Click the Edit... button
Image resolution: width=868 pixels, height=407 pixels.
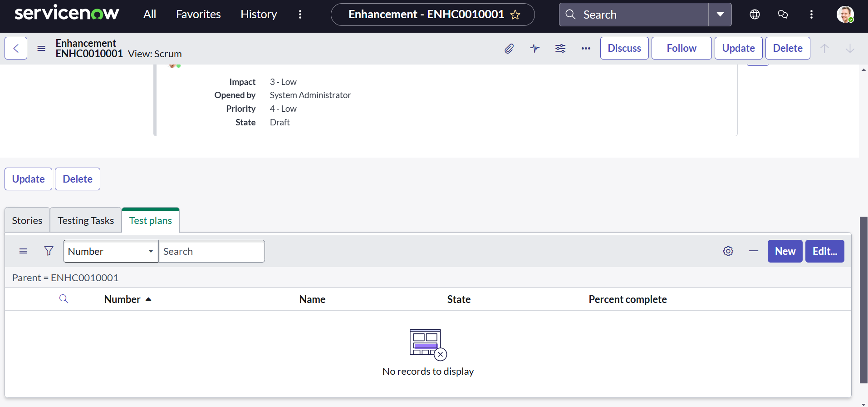point(825,251)
